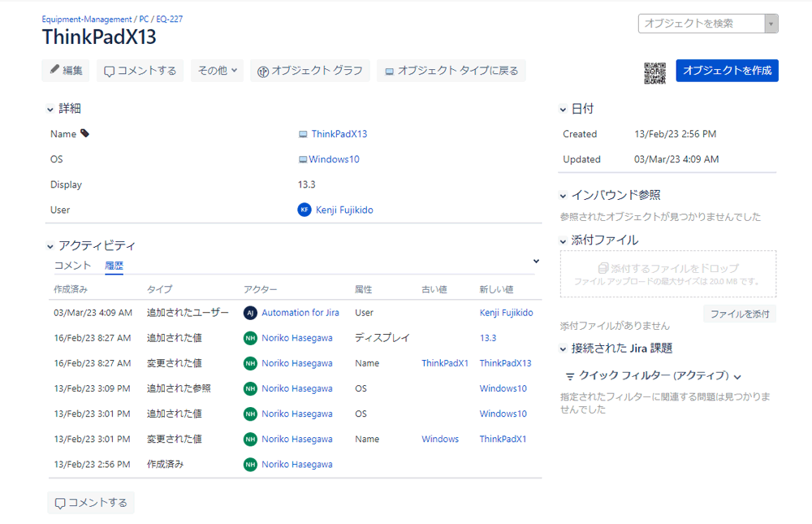Click the Automation for Jira AJ avatar

coord(250,313)
